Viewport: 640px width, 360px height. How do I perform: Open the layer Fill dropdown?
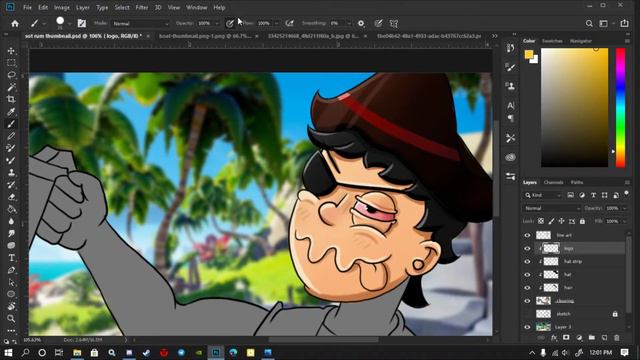click(624, 221)
